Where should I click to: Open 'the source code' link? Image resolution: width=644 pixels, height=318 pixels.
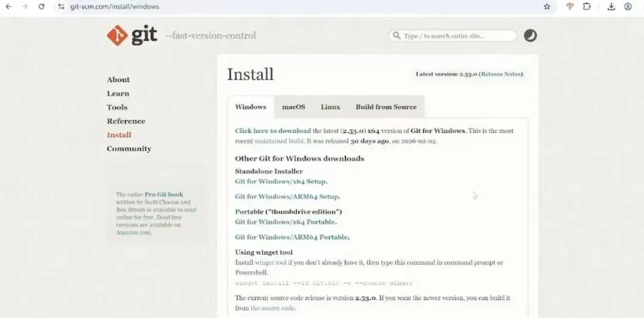pyautogui.click(x=273, y=308)
